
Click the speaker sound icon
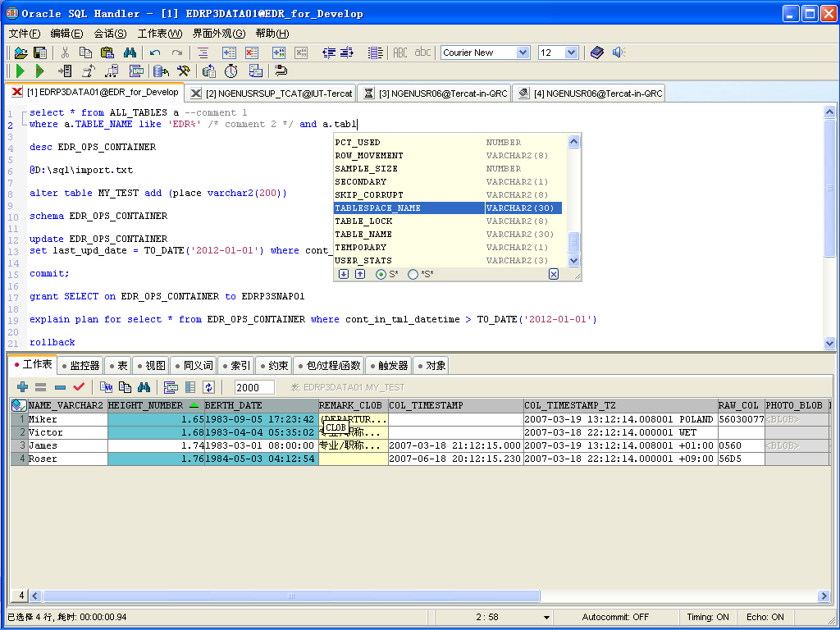tap(618, 52)
